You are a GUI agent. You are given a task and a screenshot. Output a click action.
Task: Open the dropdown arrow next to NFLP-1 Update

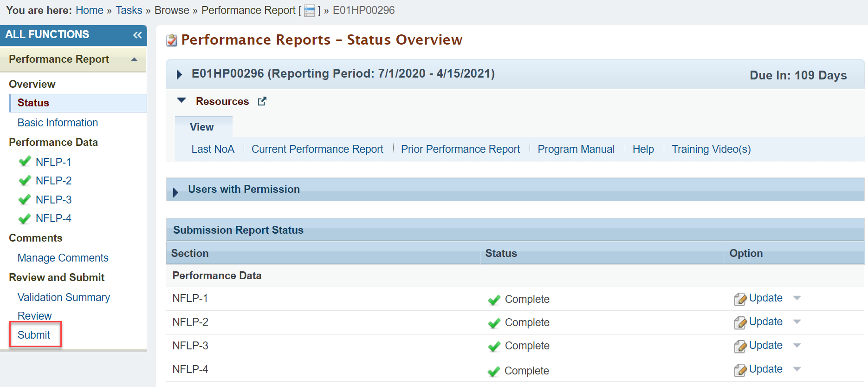tap(797, 298)
